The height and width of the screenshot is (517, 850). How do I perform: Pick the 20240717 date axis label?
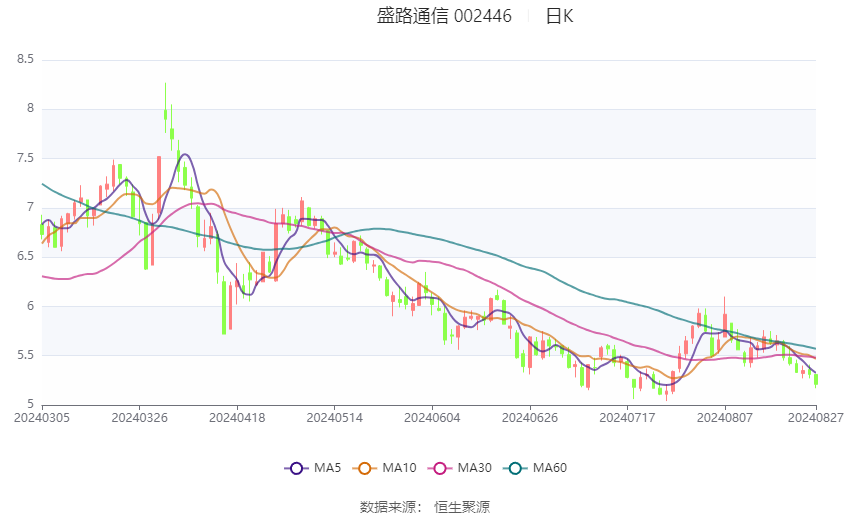coord(628,417)
